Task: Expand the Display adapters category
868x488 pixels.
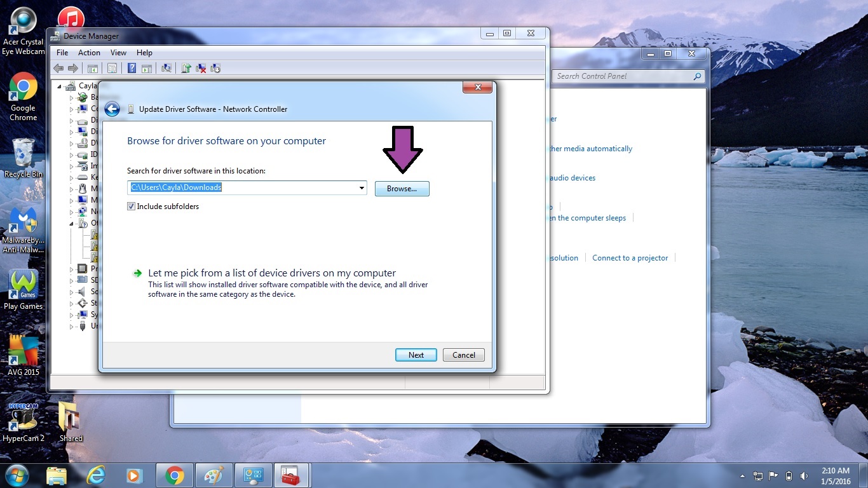Action: click(71, 132)
